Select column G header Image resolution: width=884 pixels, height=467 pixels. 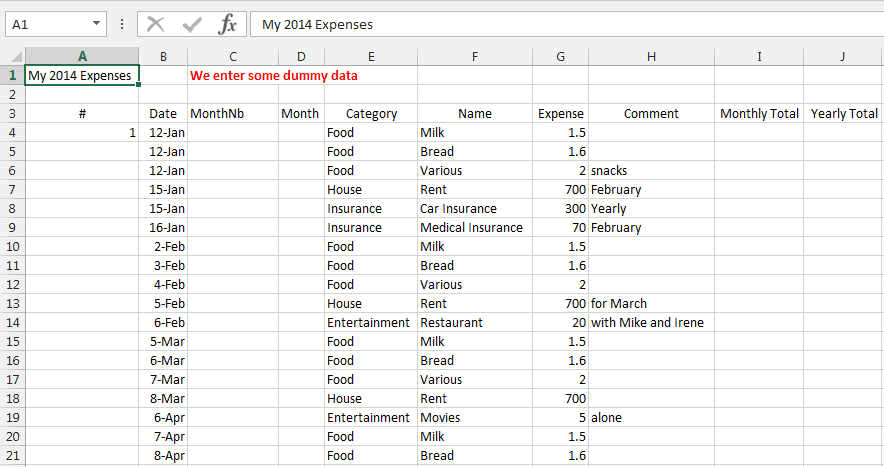[x=560, y=57]
